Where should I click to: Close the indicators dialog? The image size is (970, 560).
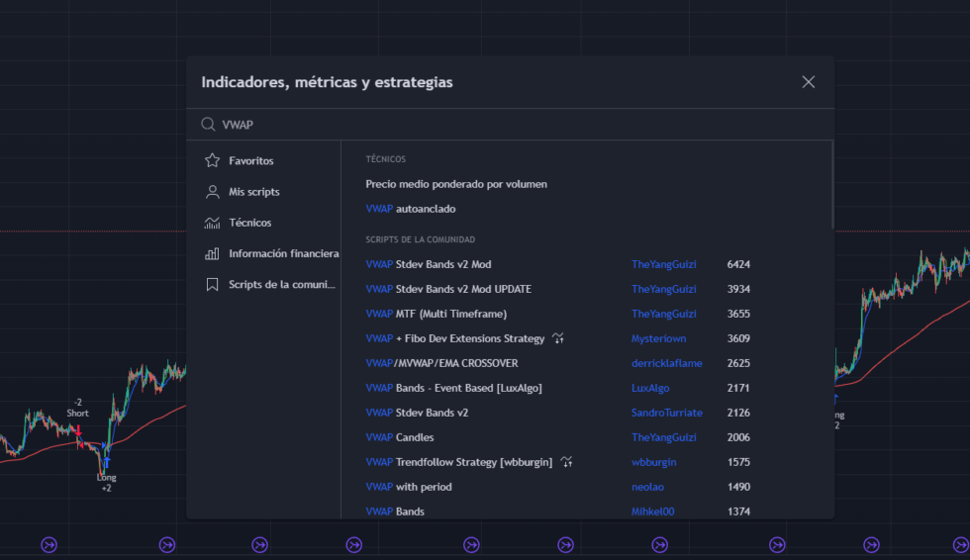pyautogui.click(x=808, y=82)
